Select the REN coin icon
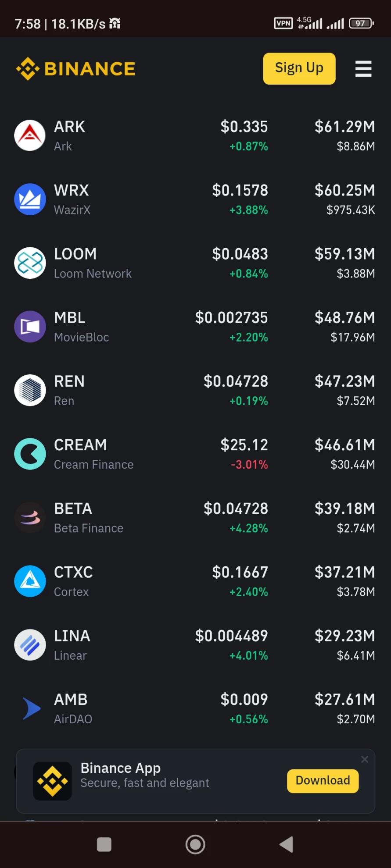The height and width of the screenshot is (868, 391). tap(30, 390)
